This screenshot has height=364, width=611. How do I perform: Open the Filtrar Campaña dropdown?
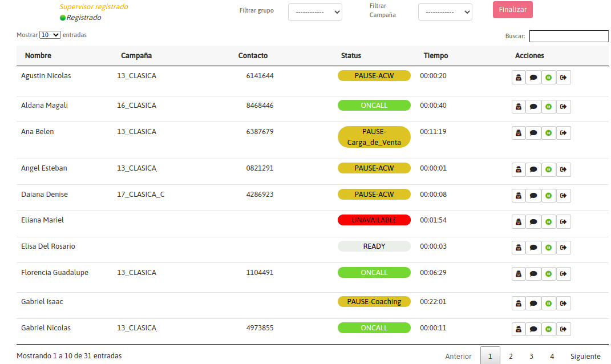click(x=445, y=12)
